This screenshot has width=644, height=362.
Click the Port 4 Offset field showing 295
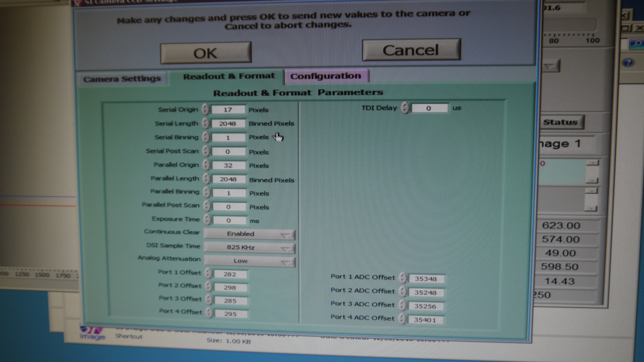click(231, 314)
